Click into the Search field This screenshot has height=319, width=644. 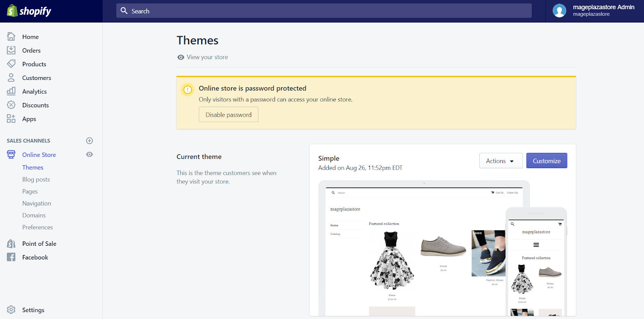pos(324,11)
